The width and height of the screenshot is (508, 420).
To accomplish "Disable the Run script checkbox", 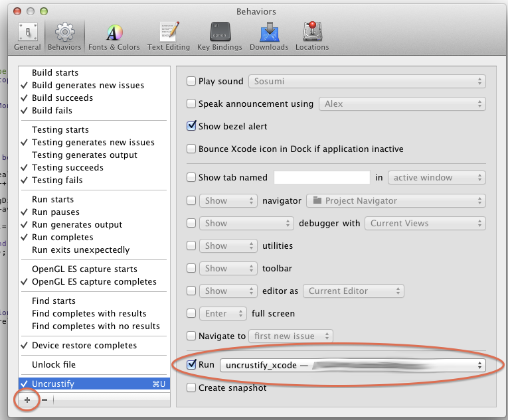I will [191, 365].
